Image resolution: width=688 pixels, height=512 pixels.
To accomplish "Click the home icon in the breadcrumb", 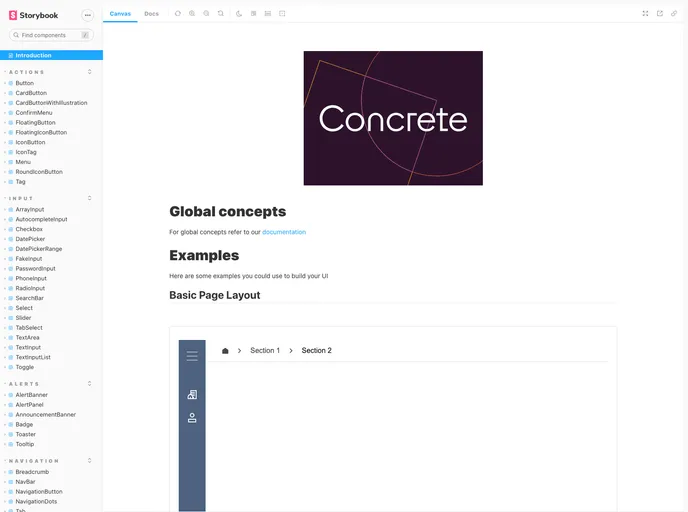I will point(225,351).
